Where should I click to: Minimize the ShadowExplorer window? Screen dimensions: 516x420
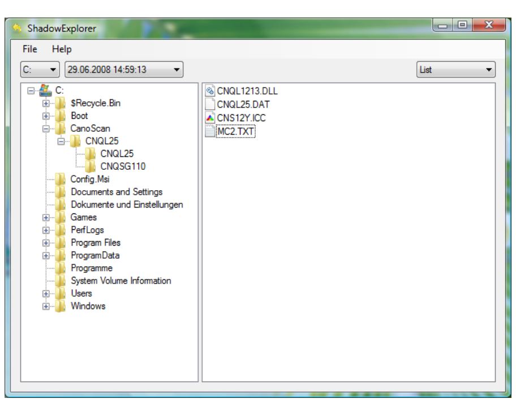pyautogui.click(x=442, y=25)
